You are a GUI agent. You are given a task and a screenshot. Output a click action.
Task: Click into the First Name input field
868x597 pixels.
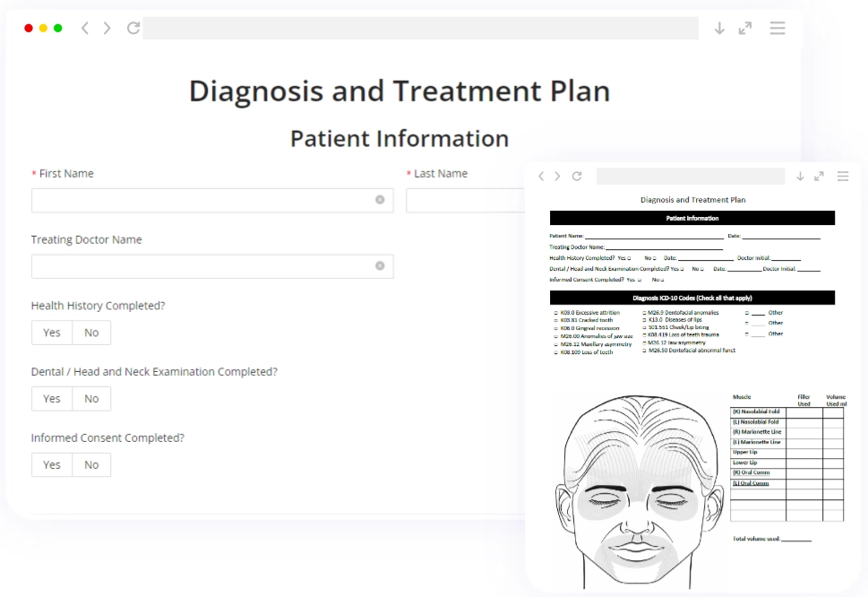tap(212, 201)
